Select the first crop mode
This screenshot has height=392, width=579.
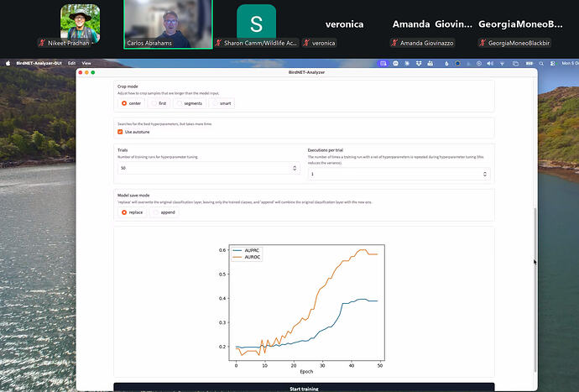(x=159, y=103)
